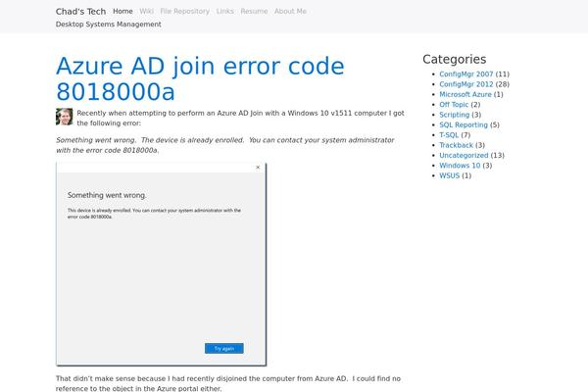This screenshot has height=392, width=588.
Task: Open the error dialog screenshot image
Action: click(162, 264)
